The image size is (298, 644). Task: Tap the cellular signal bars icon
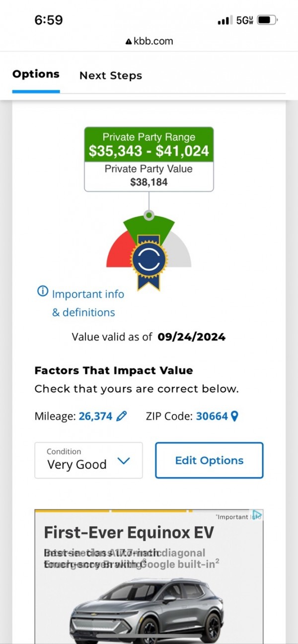(224, 20)
